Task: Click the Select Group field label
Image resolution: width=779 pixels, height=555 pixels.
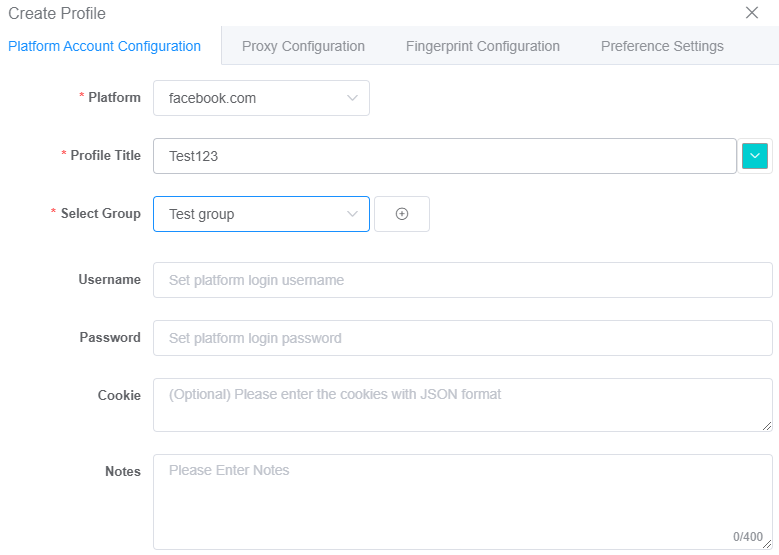Action: tap(100, 214)
